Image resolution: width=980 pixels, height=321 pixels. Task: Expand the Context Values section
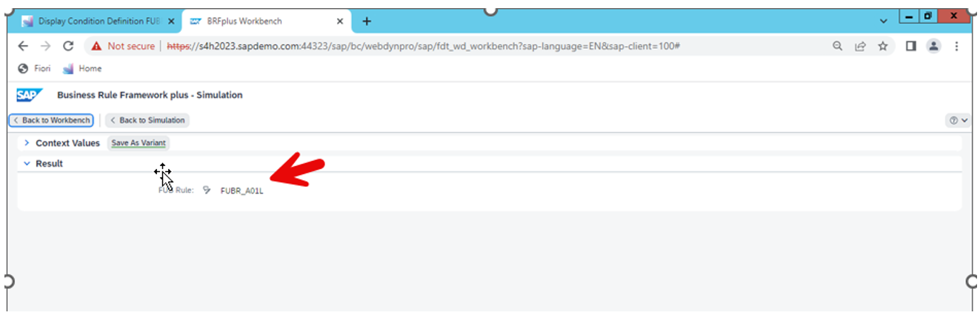(27, 143)
